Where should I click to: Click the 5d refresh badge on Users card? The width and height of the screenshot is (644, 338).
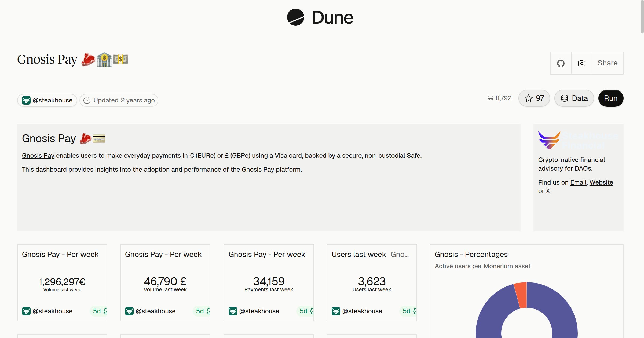[x=408, y=311]
